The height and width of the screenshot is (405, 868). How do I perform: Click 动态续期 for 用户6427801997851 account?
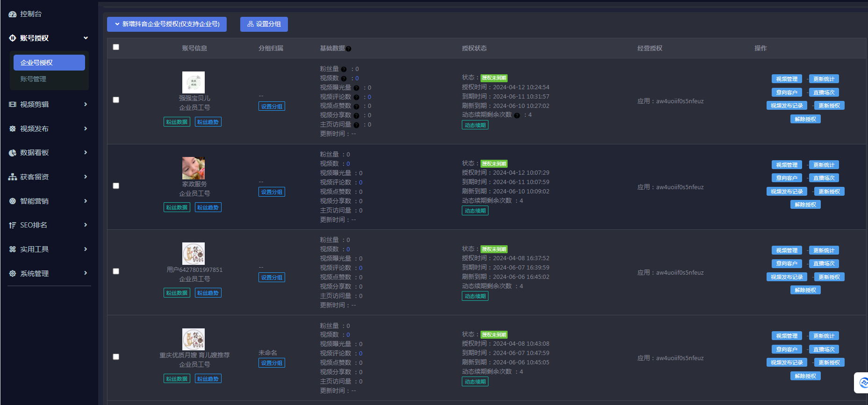[475, 296]
